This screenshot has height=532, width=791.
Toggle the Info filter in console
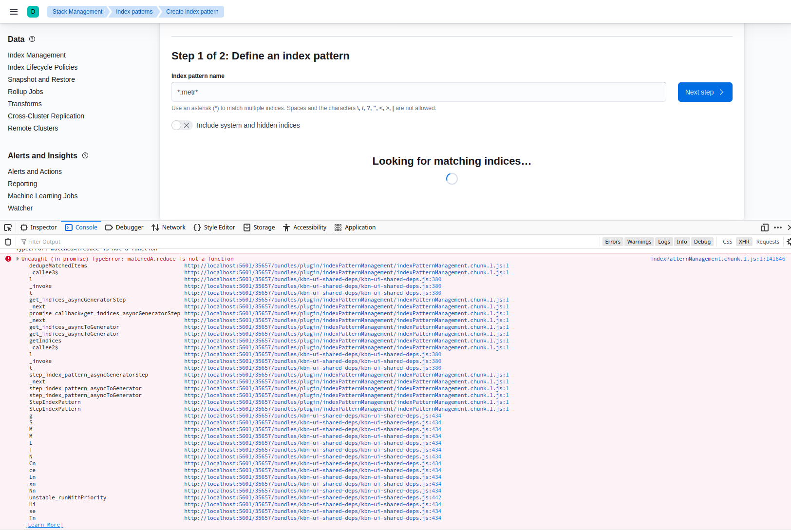tap(682, 242)
